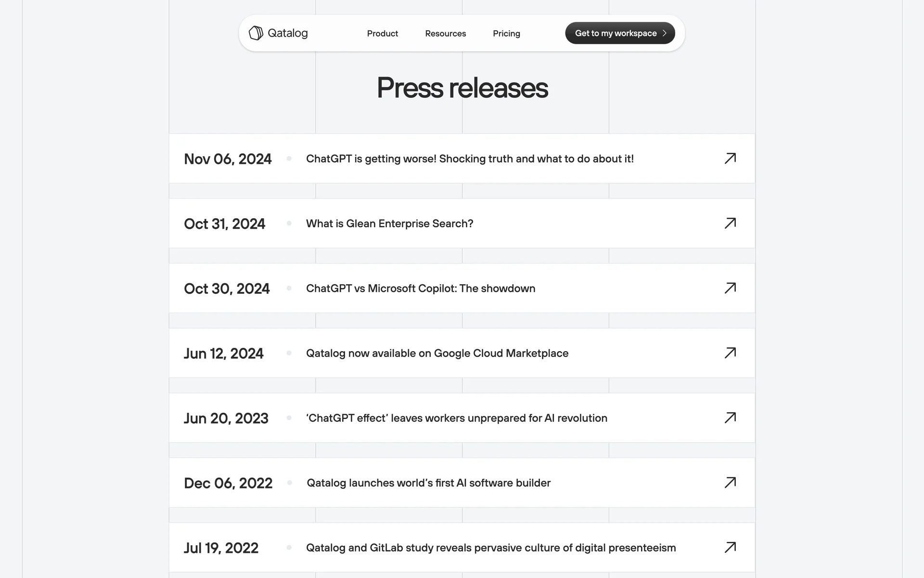The width and height of the screenshot is (924, 578).
Task: Click arrow for AI software builder release
Action: click(730, 483)
